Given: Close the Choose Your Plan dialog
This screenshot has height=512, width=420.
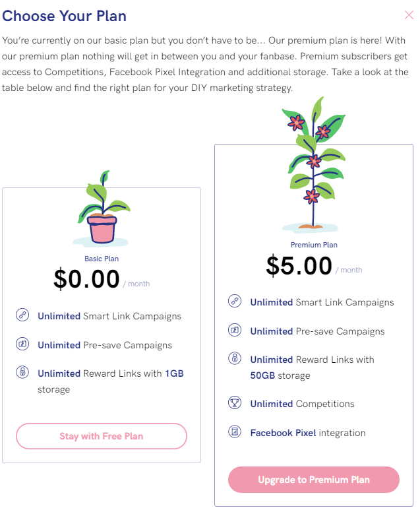Looking at the screenshot, I should (x=409, y=15).
